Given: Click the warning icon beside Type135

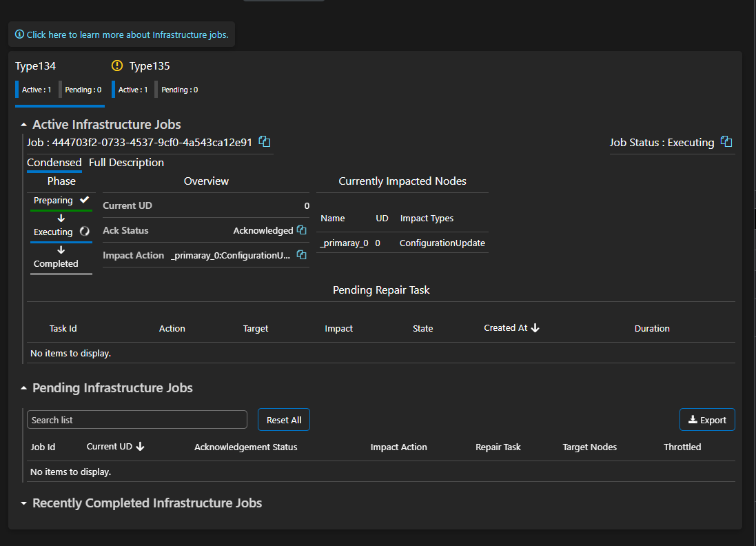Looking at the screenshot, I should pyautogui.click(x=116, y=65).
